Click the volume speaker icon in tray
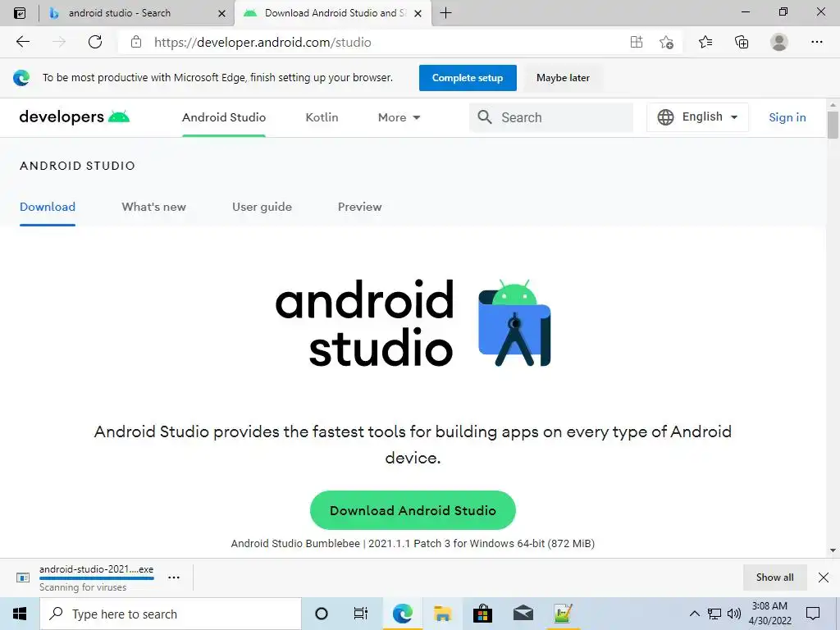This screenshot has width=840, height=630. pos(734,614)
